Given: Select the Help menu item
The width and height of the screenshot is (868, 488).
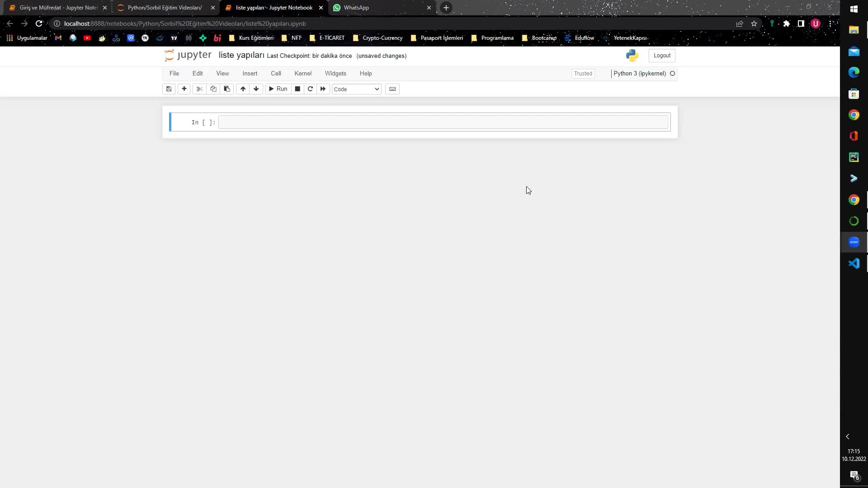Looking at the screenshot, I should click(365, 73).
